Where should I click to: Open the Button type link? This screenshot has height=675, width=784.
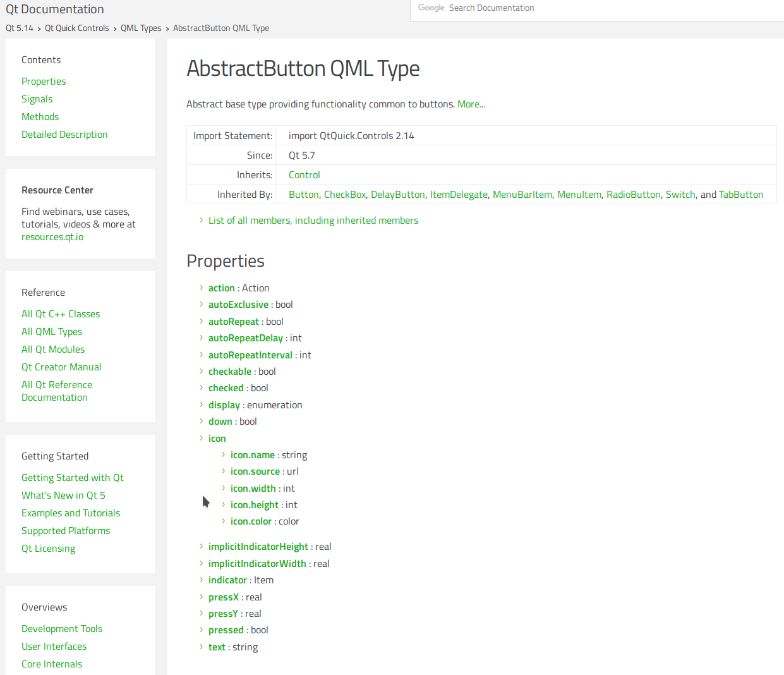pos(304,195)
